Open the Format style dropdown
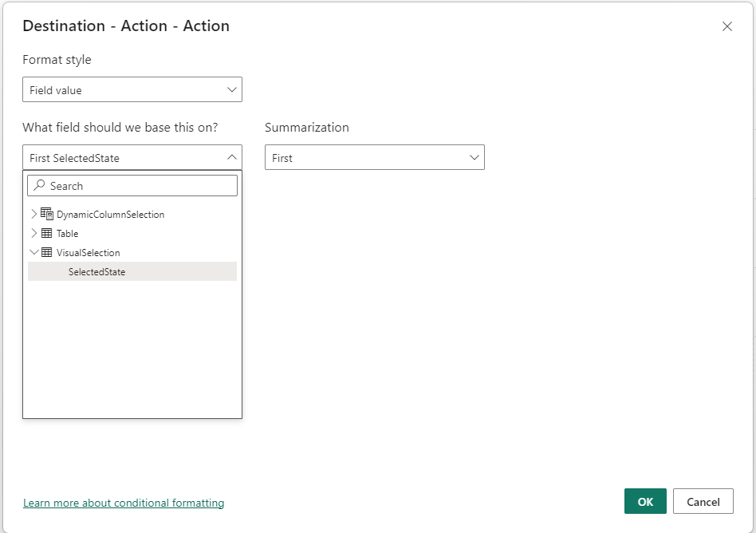Image resolution: width=756 pixels, height=533 pixels. tap(132, 89)
